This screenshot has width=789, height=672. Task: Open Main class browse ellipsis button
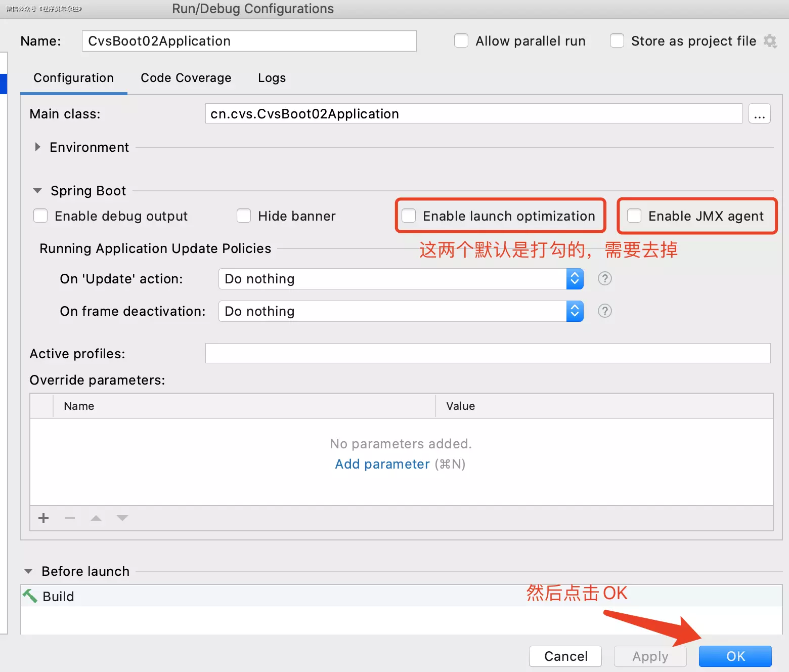click(759, 114)
